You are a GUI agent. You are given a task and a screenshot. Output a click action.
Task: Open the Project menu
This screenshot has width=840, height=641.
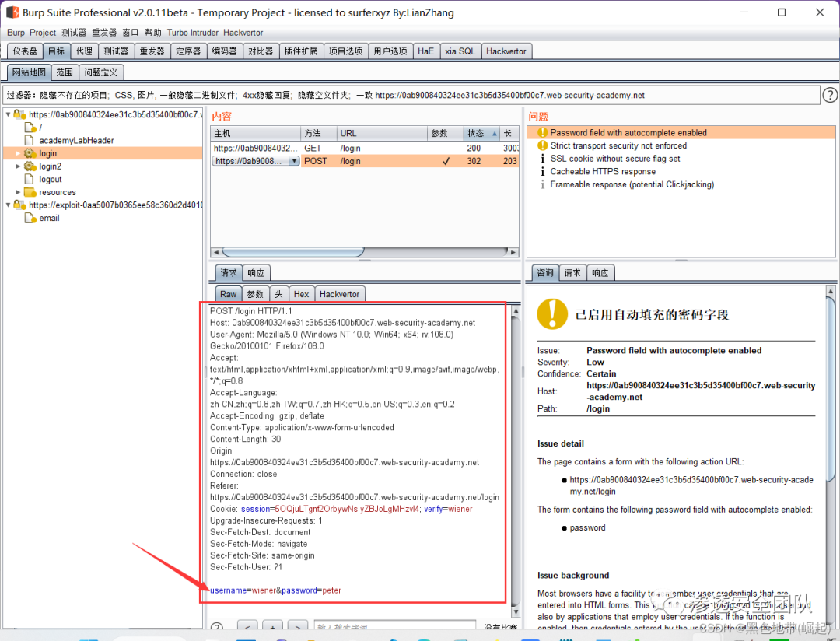pos(43,33)
